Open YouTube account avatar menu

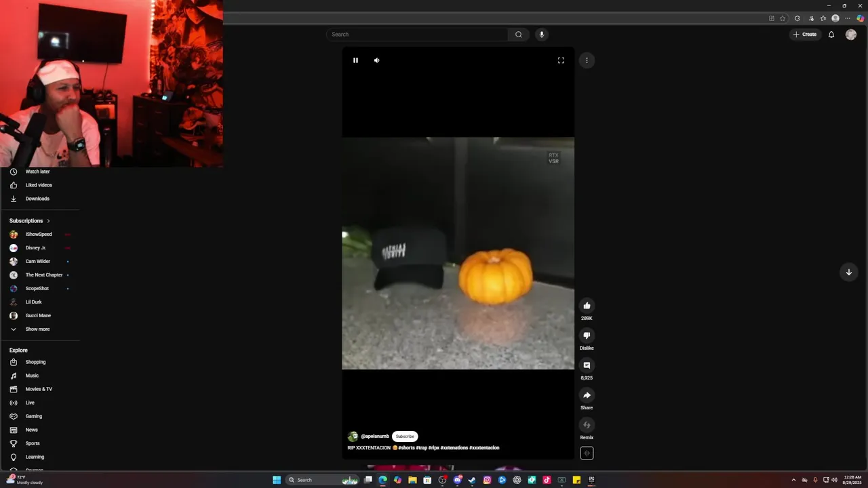pyautogui.click(x=851, y=35)
